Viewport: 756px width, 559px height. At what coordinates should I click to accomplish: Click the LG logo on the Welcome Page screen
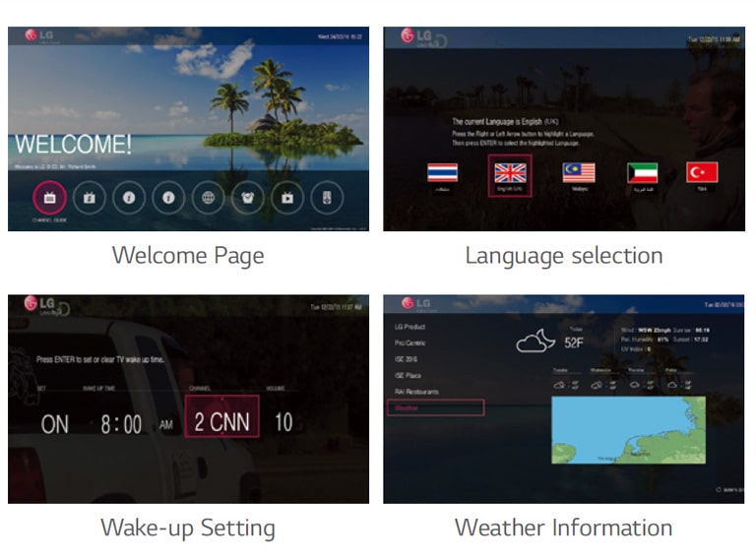(x=39, y=35)
